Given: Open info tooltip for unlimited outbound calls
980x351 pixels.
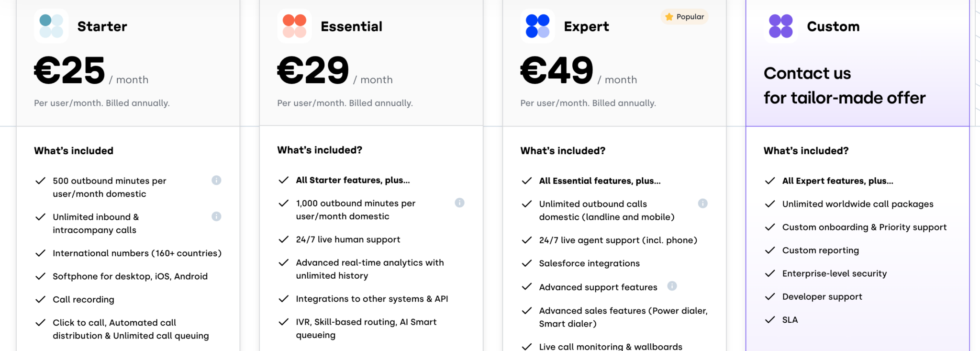Looking at the screenshot, I should point(703,203).
